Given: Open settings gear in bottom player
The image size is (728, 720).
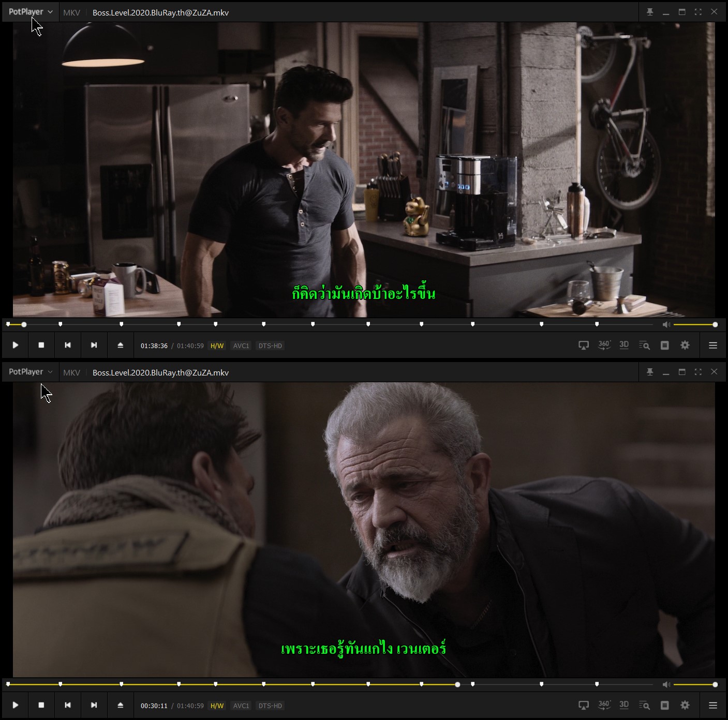Looking at the screenshot, I should (685, 705).
